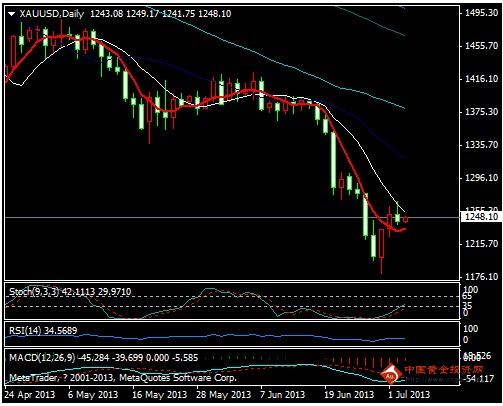Click the 1176.10 price scale label
Viewport: 503px width, 406px height.
coord(482,277)
